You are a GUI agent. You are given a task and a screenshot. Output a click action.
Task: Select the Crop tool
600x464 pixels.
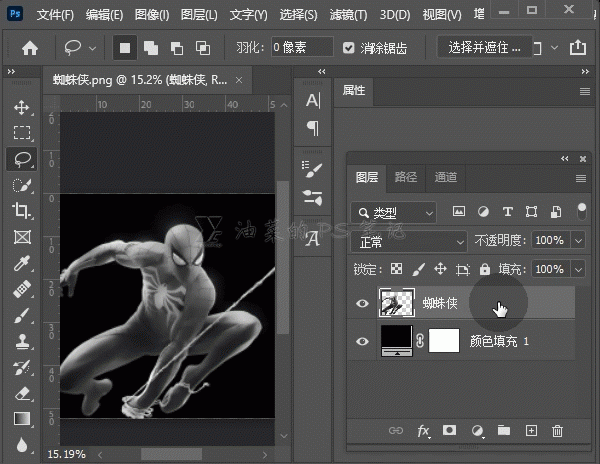(22, 211)
